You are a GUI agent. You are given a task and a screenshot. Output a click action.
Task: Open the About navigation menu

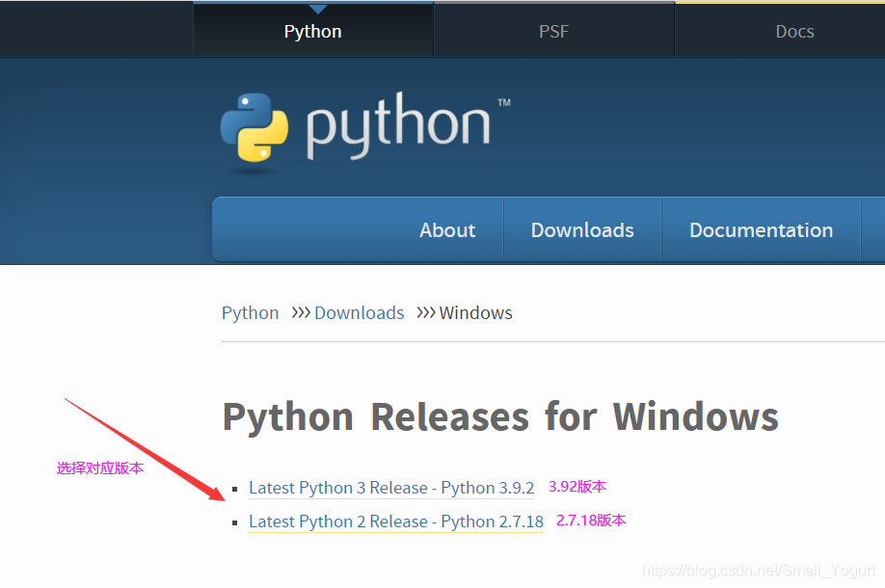pos(447,229)
